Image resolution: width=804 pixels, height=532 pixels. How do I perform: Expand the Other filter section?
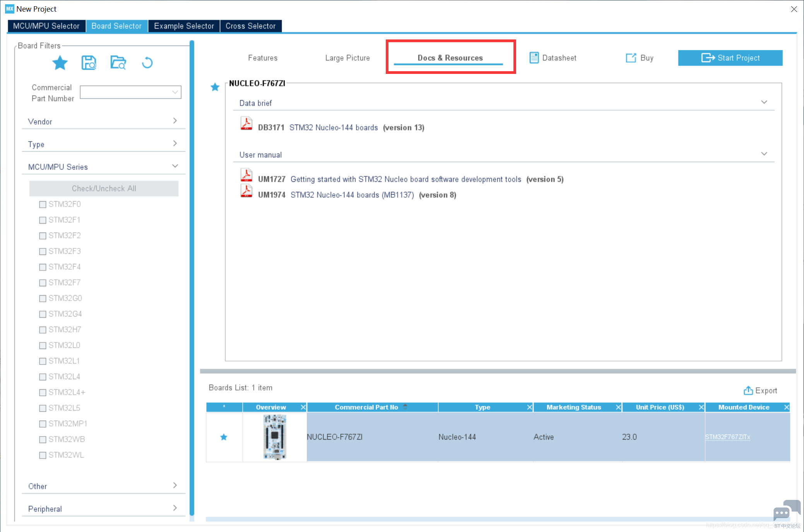(x=103, y=486)
